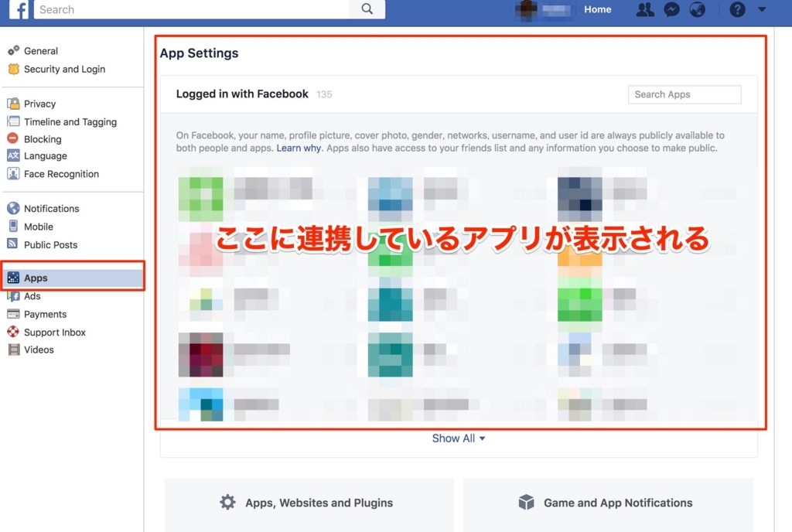Image resolution: width=792 pixels, height=532 pixels.
Task: Open the Friend Requests icon
Action: pyautogui.click(x=645, y=9)
